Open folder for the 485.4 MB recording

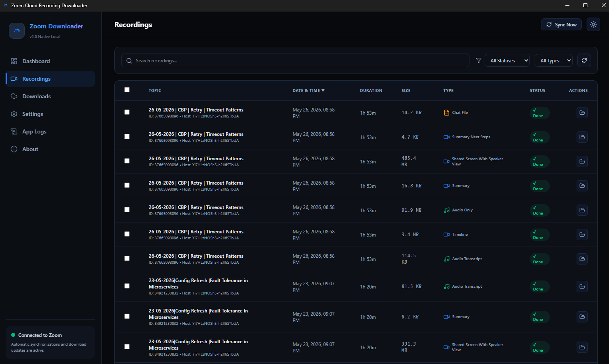[582, 161]
